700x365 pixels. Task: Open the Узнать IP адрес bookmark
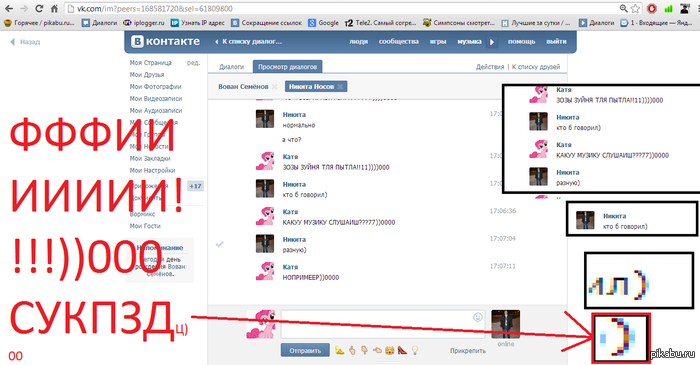point(198,23)
